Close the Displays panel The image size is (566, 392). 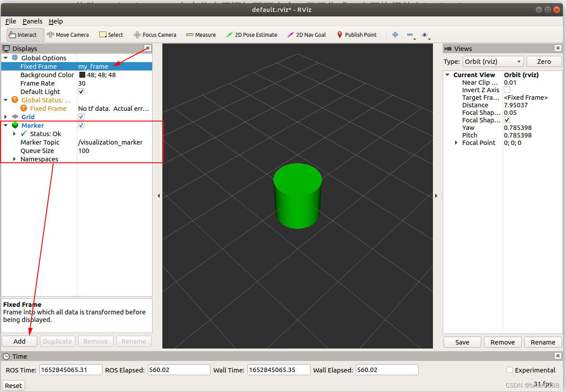click(148, 48)
